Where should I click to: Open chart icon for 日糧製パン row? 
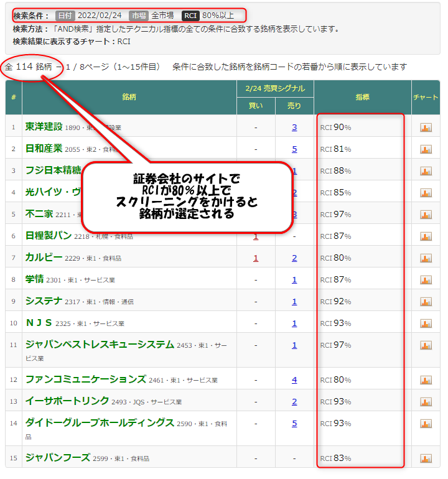coord(426,236)
